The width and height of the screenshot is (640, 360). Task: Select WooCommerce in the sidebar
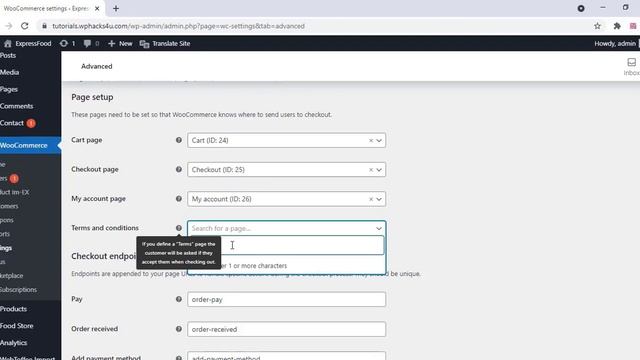pyautogui.click(x=24, y=145)
